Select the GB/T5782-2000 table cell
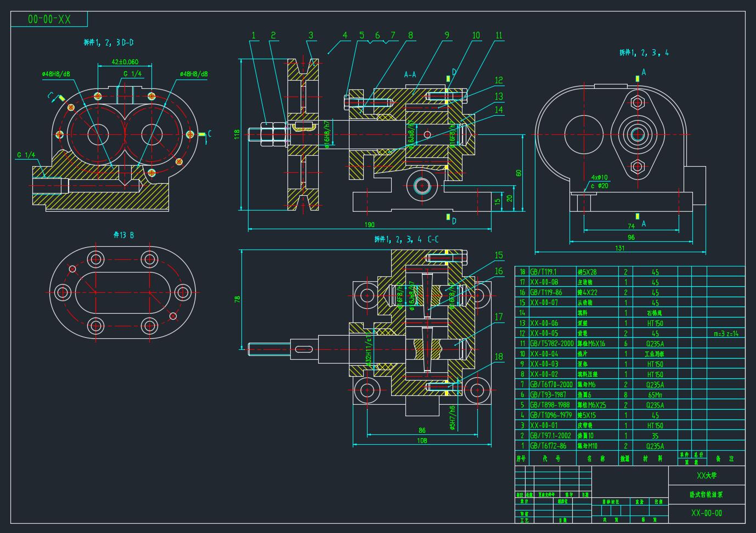Screen dimensions: 756x533 coord(551,343)
